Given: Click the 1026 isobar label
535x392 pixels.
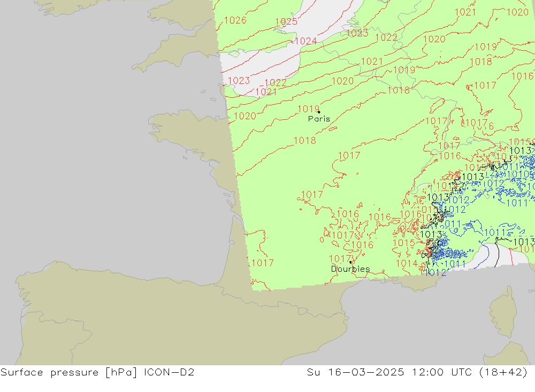Looking at the screenshot, I should click(235, 20).
